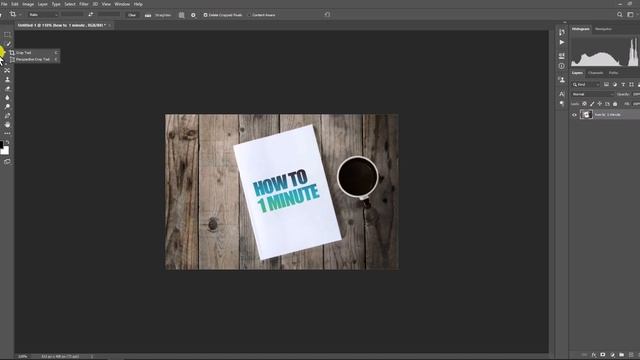The height and width of the screenshot is (360, 640).
Task: Switch to the Channels tab
Action: pyautogui.click(x=595, y=73)
